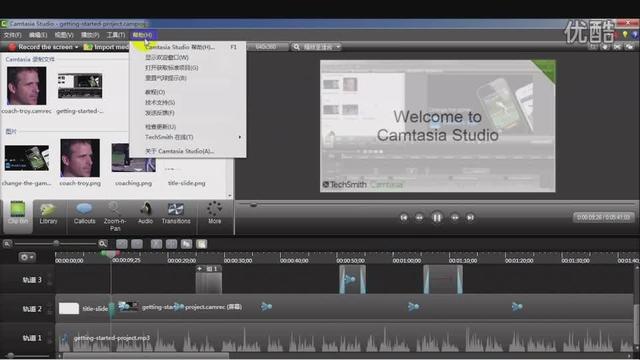
Task: Open the Library tab
Action: pyautogui.click(x=48, y=214)
